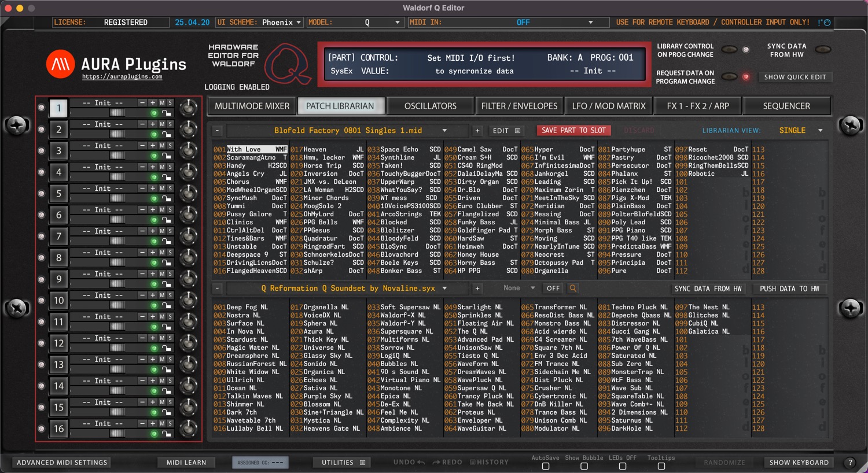
Task: Mute part 10 with M button
Action: 162,295
